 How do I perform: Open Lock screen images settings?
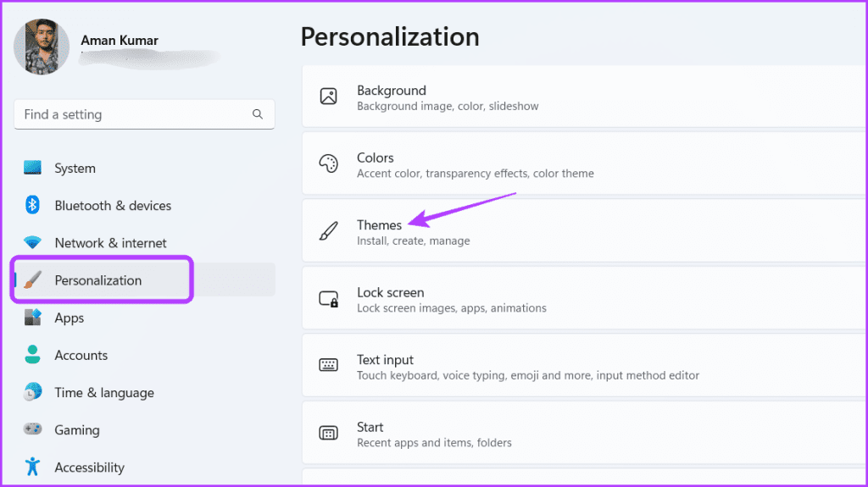tap(585, 298)
